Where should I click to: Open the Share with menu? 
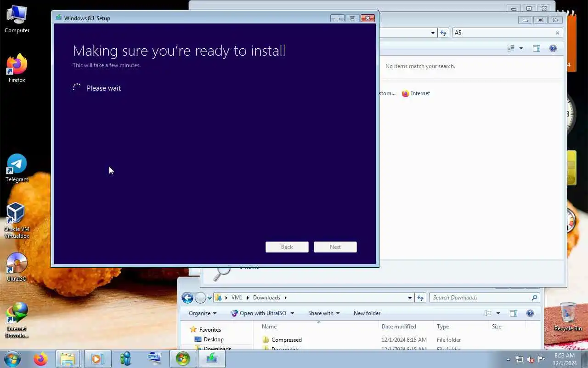pyautogui.click(x=324, y=313)
